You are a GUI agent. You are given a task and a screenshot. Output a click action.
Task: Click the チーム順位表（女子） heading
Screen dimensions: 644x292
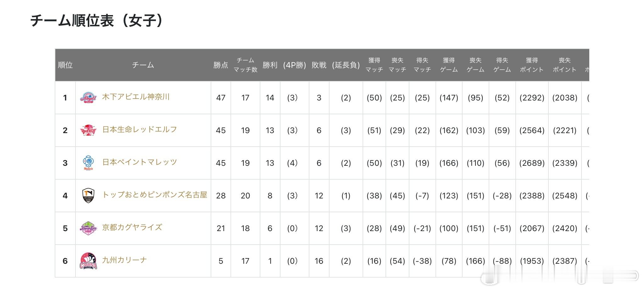[97, 20]
